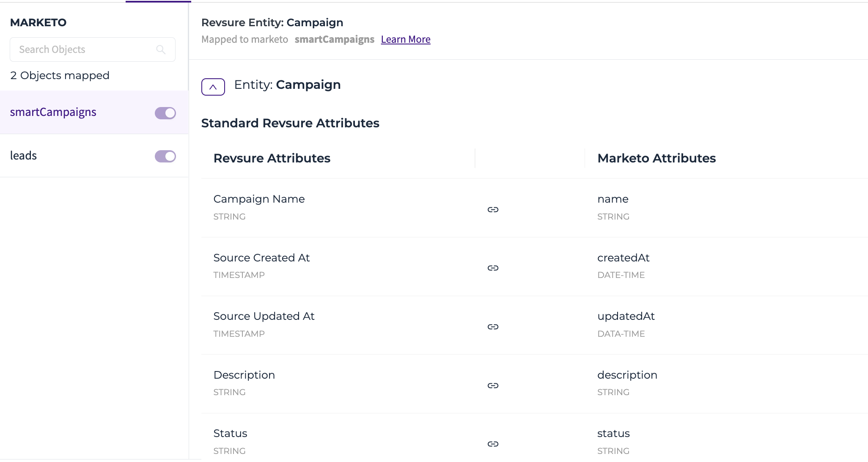Click the link icon for Description row
The height and width of the screenshot is (462, 868).
pos(493,385)
